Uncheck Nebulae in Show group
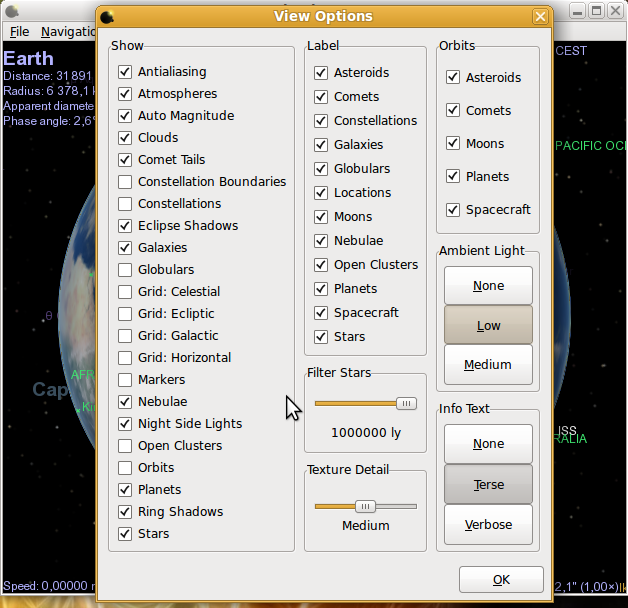 pos(125,402)
